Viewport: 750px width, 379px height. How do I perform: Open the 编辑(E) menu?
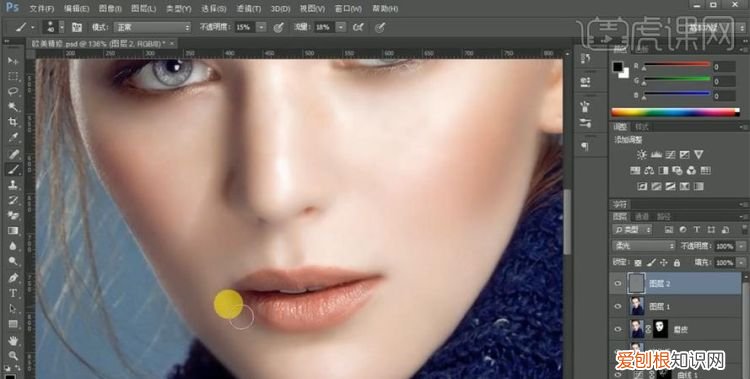[77, 9]
